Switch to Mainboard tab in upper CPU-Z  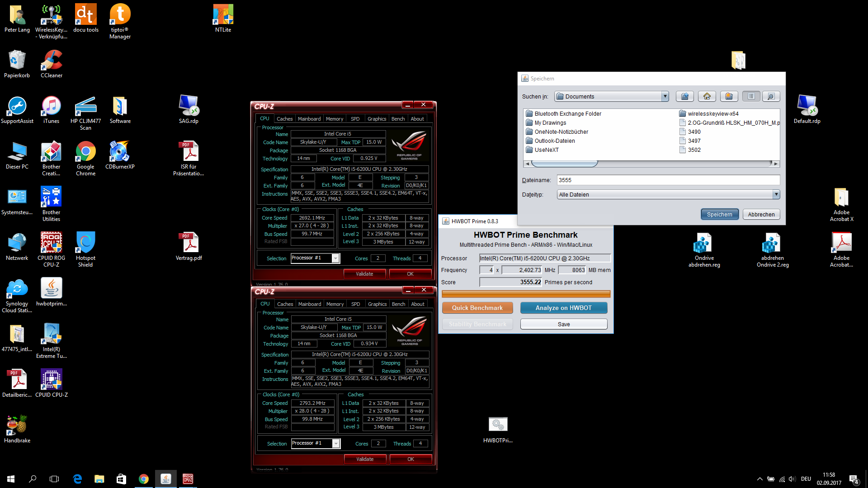(309, 119)
